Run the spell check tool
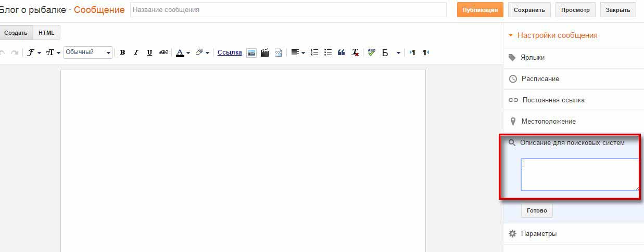The width and height of the screenshot is (644, 252). point(371,52)
